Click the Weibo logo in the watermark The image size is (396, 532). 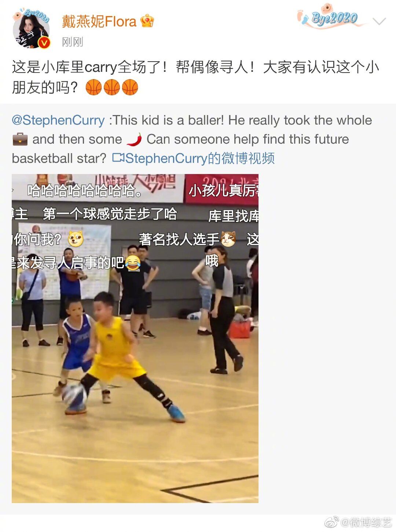pyautogui.click(x=332, y=521)
